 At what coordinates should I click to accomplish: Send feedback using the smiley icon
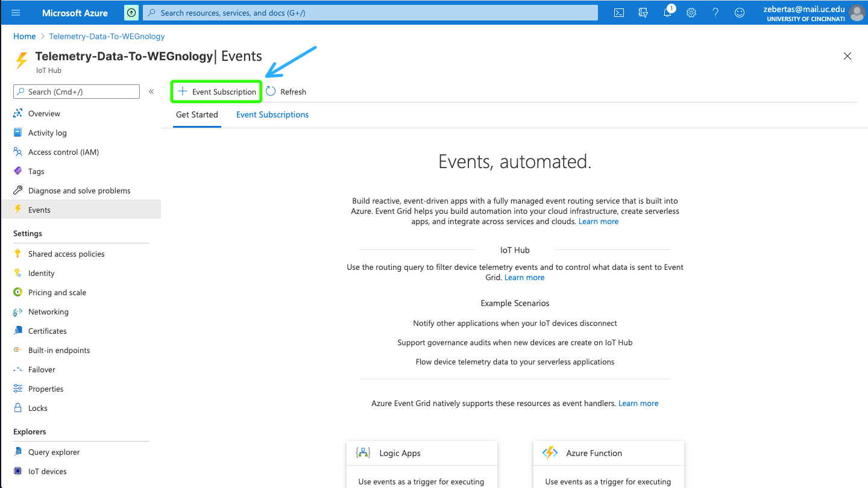coord(740,12)
